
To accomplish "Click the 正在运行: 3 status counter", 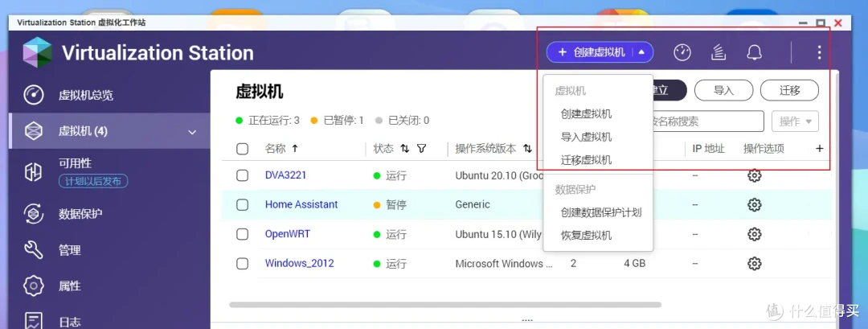I will 268,120.
